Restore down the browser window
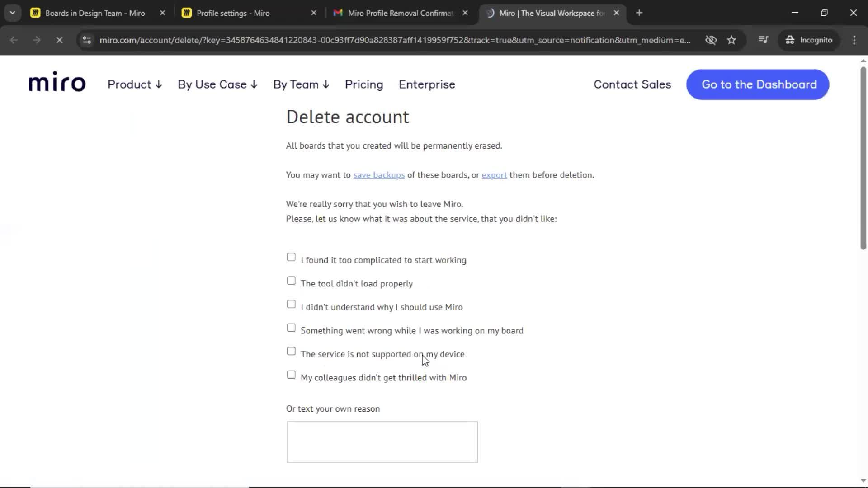Image resolution: width=868 pixels, height=488 pixels. (824, 13)
